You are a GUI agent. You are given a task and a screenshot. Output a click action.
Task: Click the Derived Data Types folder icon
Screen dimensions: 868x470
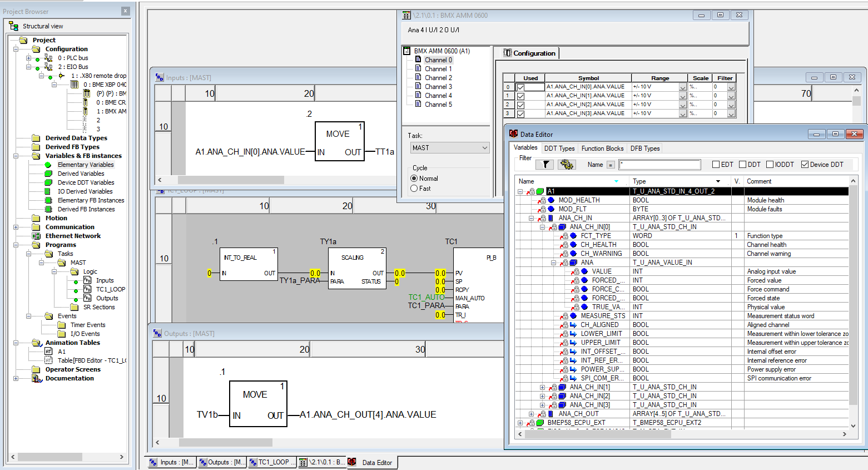pyautogui.click(x=36, y=138)
